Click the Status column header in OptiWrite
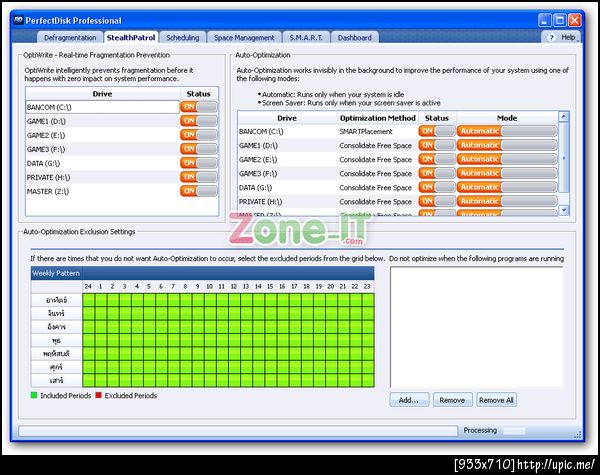The image size is (600, 475). 199,94
